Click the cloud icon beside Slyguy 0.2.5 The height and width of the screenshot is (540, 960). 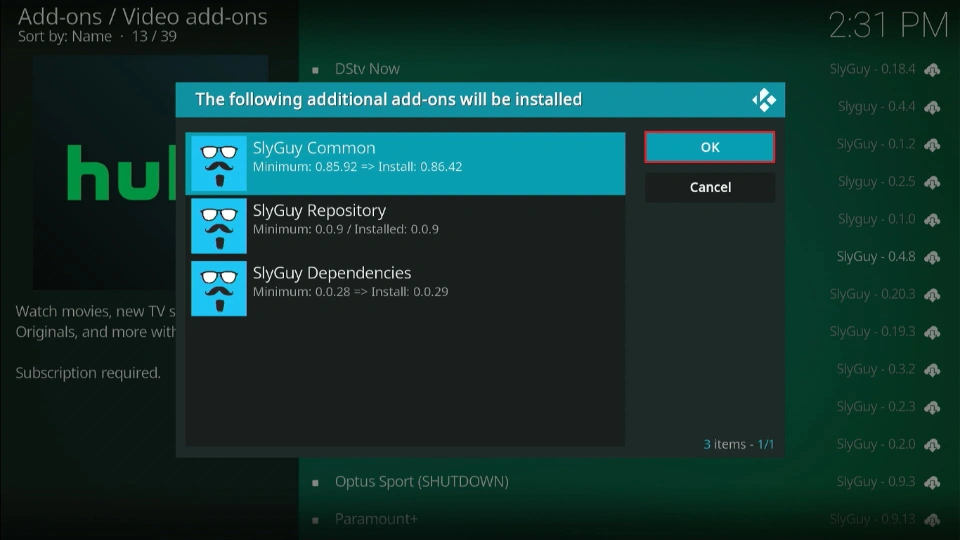[932, 182]
